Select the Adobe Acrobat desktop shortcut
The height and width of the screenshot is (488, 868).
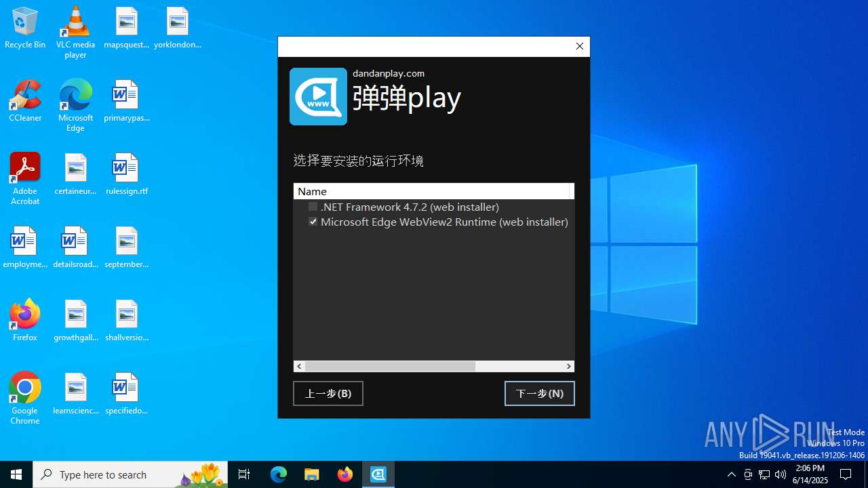[25, 179]
